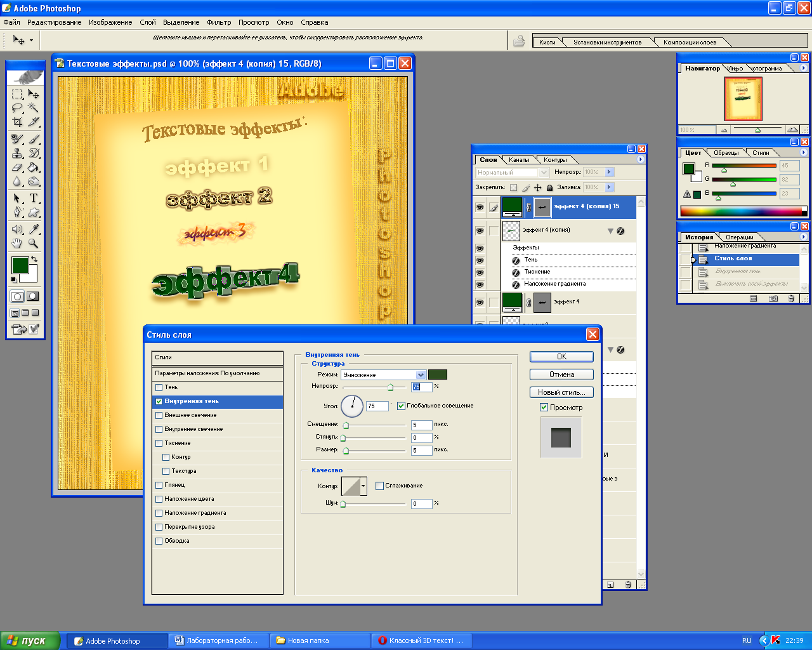Switch to the Каналы tab
The width and height of the screenshot is (812, 650).
(519, 160)
